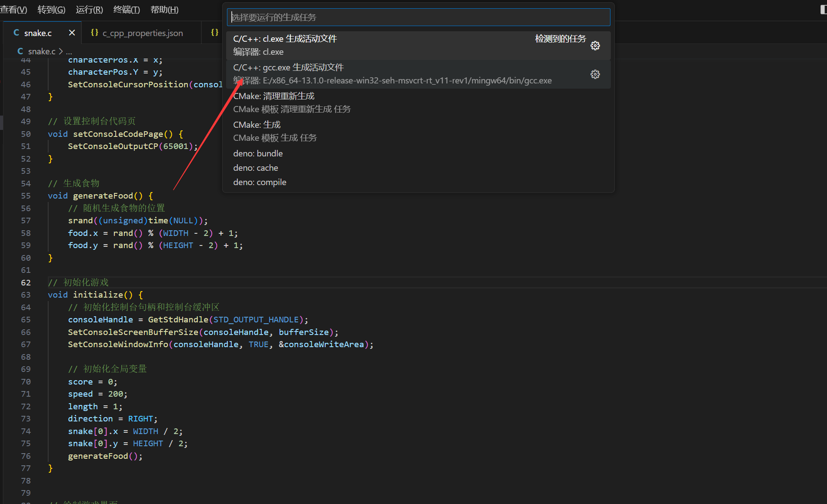
Task: Close the snake.c editor tab
Action: (72, 33)
